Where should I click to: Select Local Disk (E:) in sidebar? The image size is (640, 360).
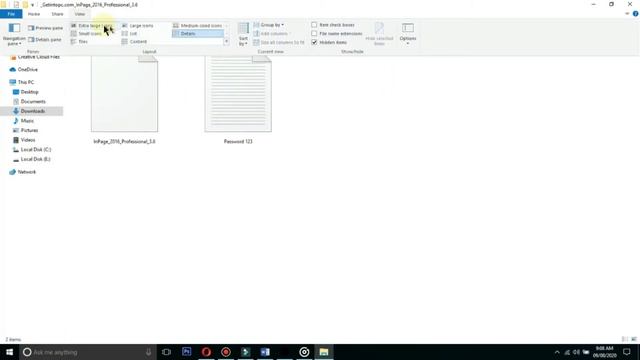click(x=32, y=159)
